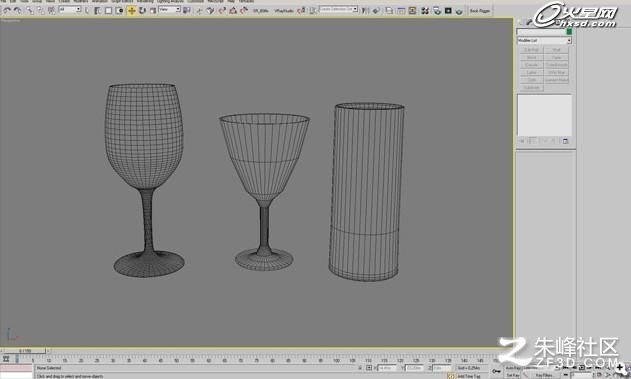Toggle Window/Crossing selection mode
Screen dimensions: 631x379
coord(119,10)
